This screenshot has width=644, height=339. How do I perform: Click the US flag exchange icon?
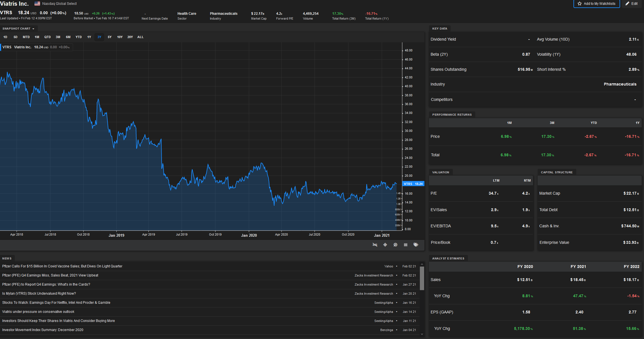pyautogui.click(x=37, y=4)
